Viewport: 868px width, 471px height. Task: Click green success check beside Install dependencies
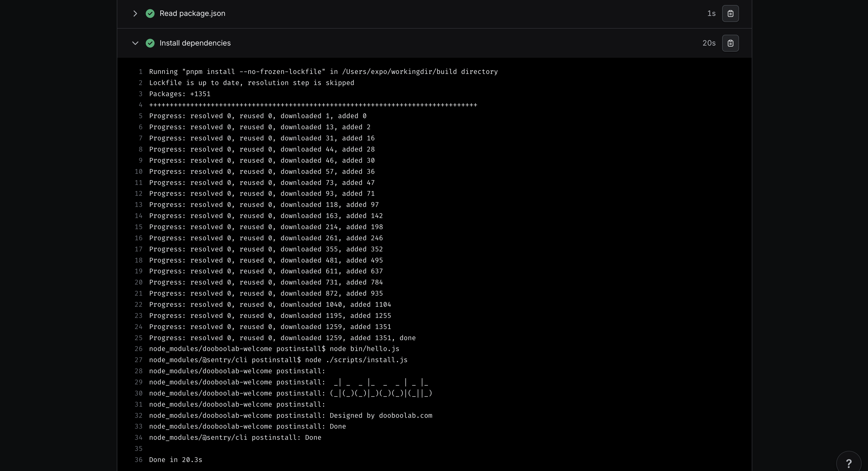click(150, 43)
